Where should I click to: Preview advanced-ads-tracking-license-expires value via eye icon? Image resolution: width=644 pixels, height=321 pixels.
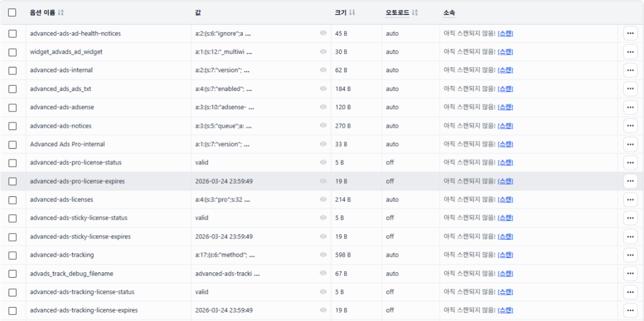pyautogui.click(x=323, y=310)
